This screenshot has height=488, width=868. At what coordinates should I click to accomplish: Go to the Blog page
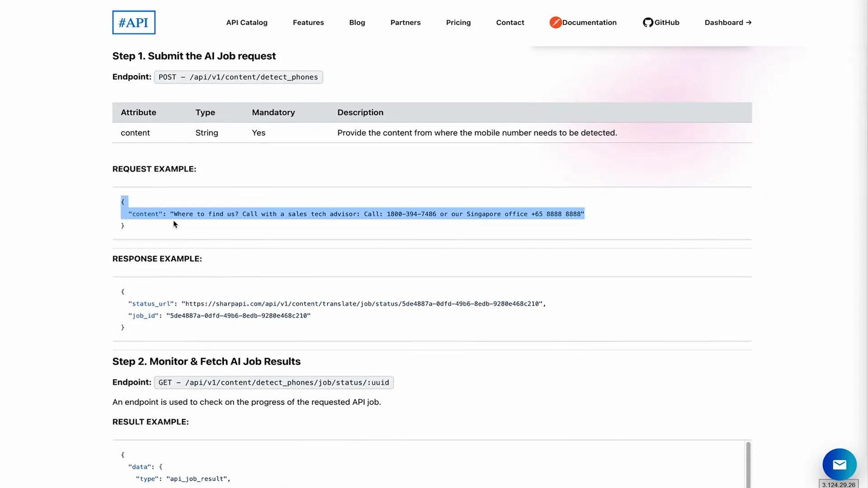pyautogui.click(x=357, y=23)
